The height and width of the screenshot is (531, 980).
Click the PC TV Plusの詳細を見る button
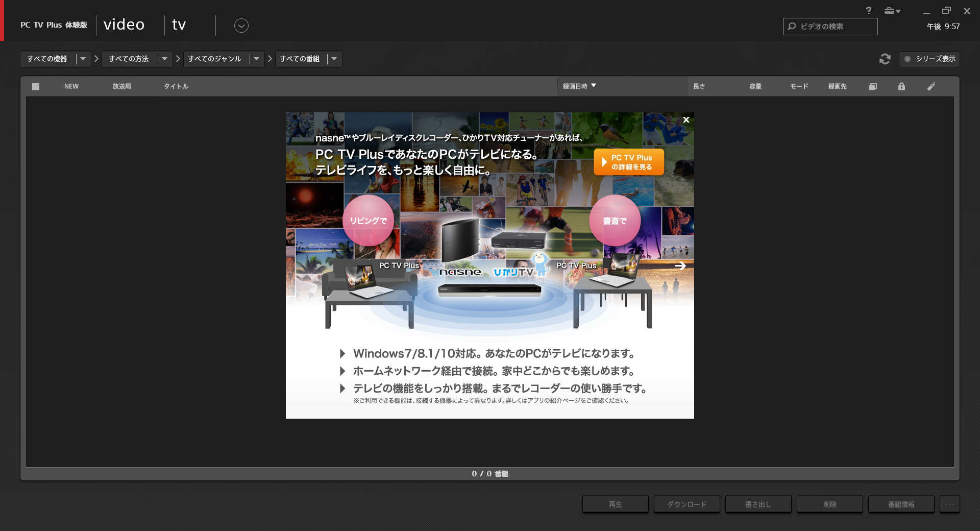(x=629, y=162)
